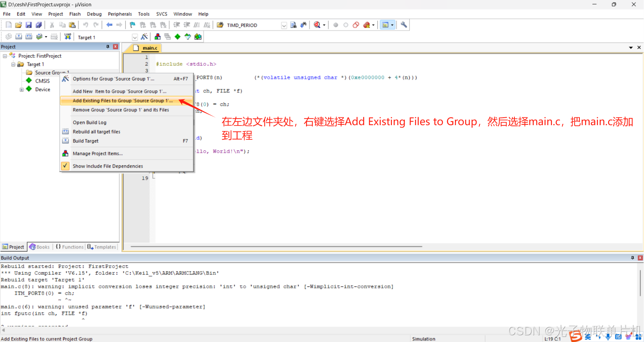This screenshot has height=342, width=644.
Task: Click the editor horizontal scrollbar
Action: pos(277,246)
